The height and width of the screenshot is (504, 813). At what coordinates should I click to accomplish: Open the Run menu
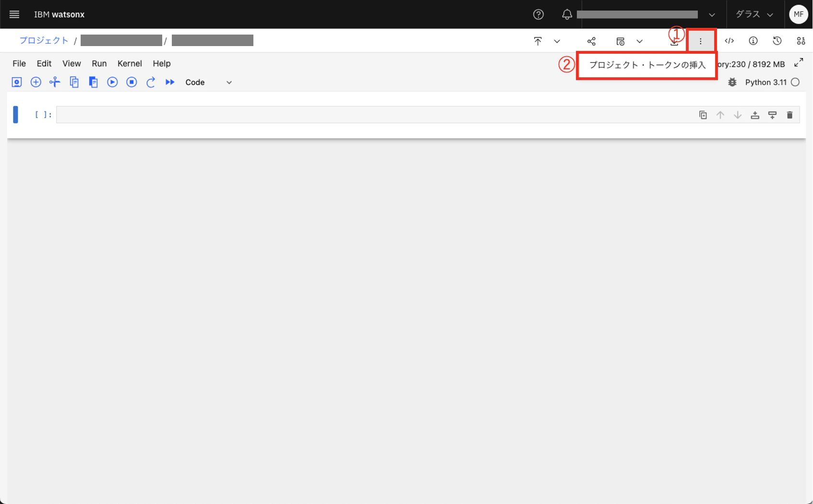click(x=99, y=63)
